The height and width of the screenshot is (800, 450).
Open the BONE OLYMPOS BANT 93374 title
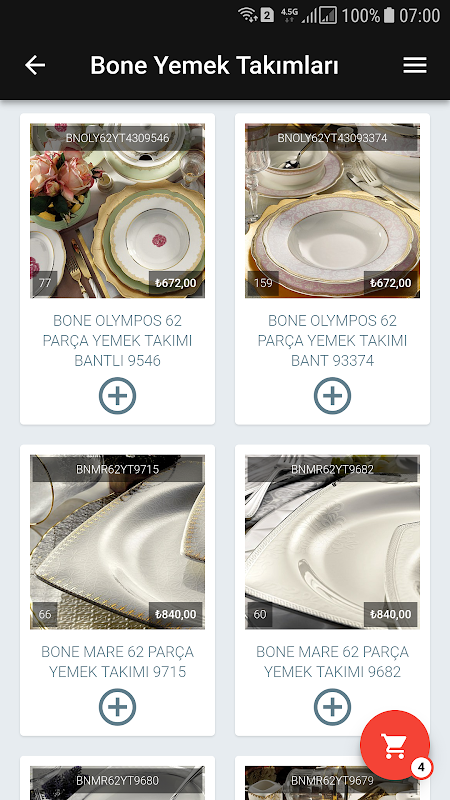coord(332,341)
